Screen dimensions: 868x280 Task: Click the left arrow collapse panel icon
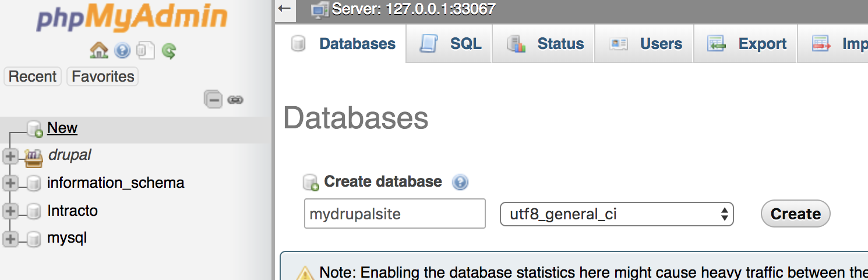[284, 8]
